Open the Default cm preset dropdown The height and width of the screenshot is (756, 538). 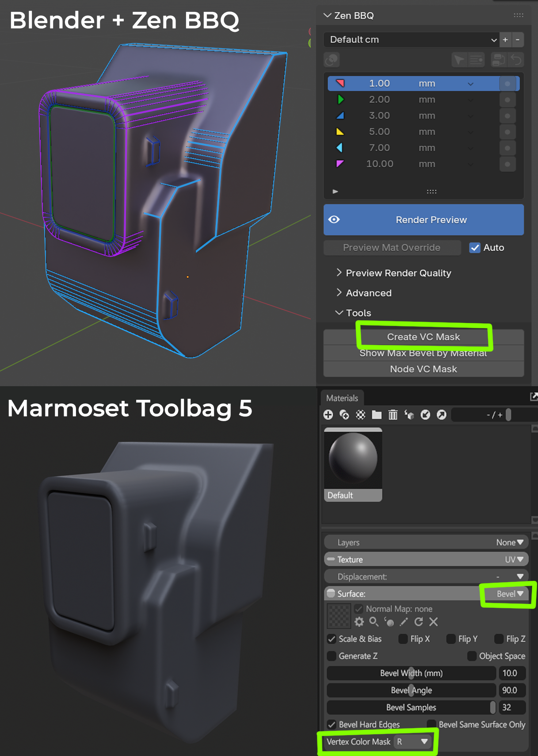[x=411, y=40]
